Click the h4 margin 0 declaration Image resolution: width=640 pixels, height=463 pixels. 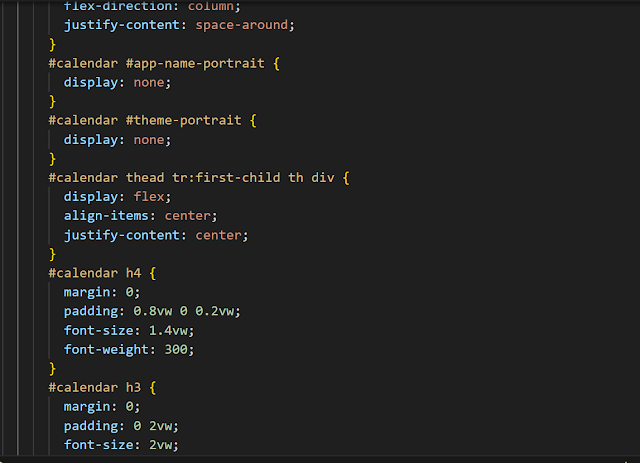(102, 292)
